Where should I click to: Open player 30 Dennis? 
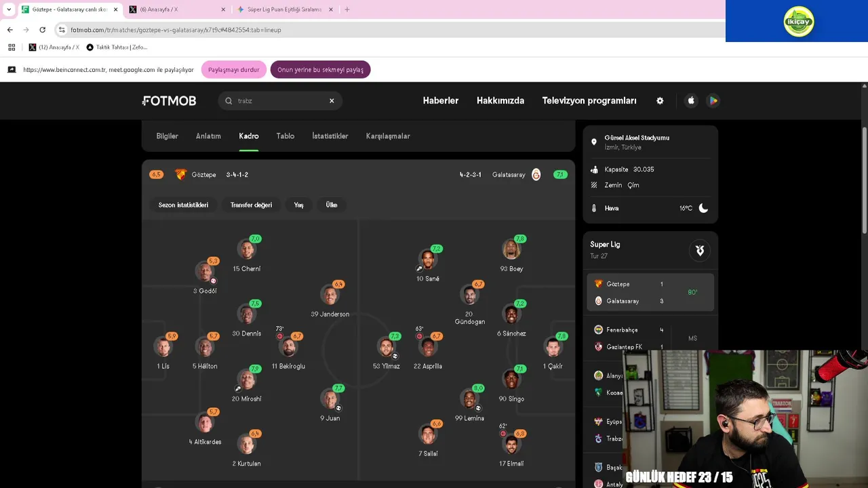pos(247,319)
